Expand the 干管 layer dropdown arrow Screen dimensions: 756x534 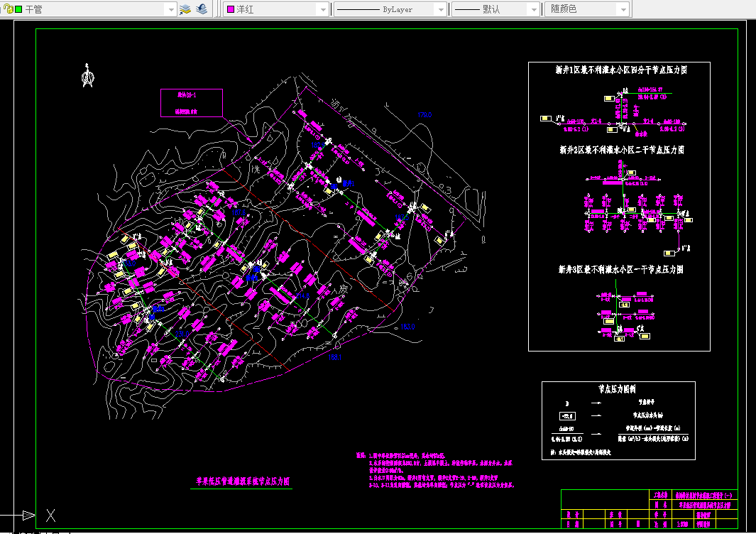170,9
